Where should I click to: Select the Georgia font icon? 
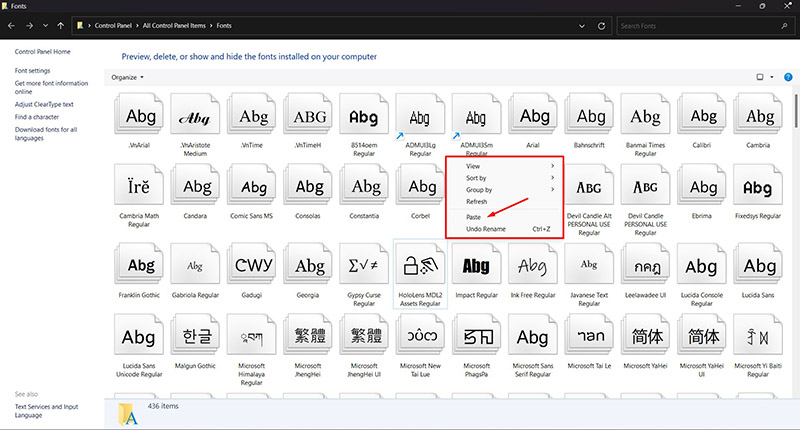308,263
